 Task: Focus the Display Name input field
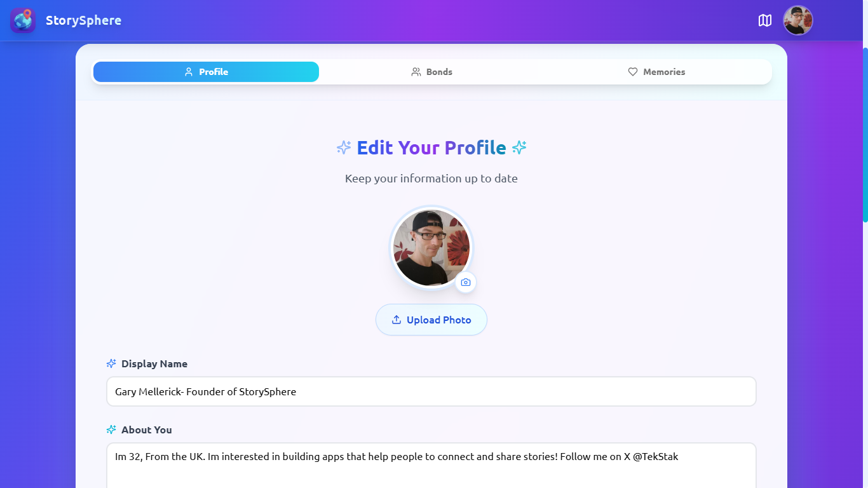pyautogui.click(x=431, y=391)
